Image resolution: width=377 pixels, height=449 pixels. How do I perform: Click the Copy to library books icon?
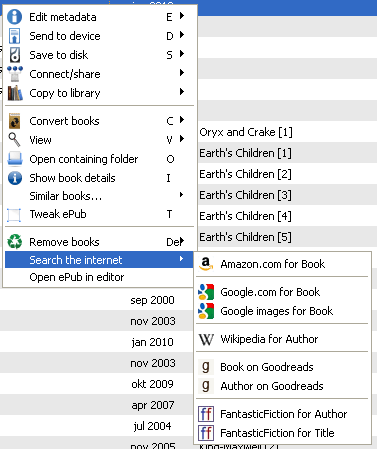(x=15, y=93)
